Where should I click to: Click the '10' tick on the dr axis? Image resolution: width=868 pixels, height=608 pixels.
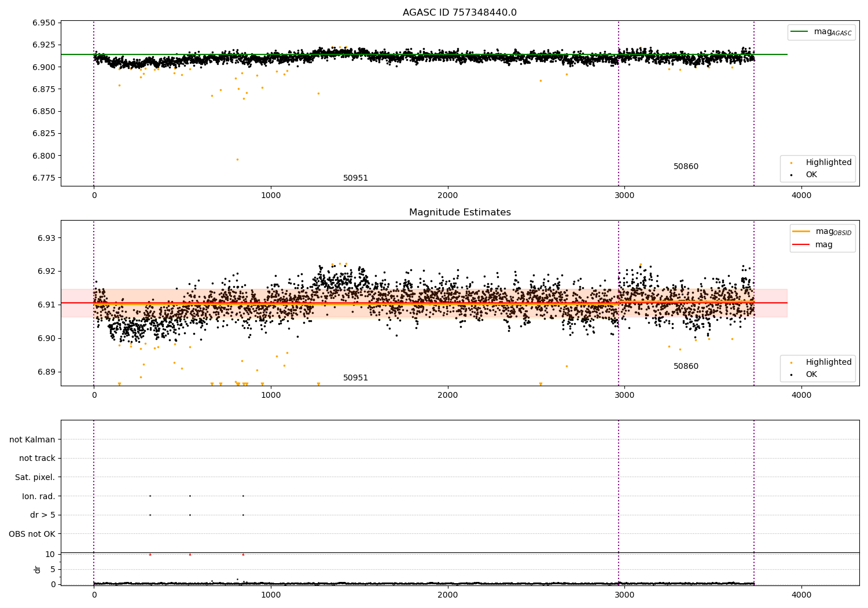[50, 554]
